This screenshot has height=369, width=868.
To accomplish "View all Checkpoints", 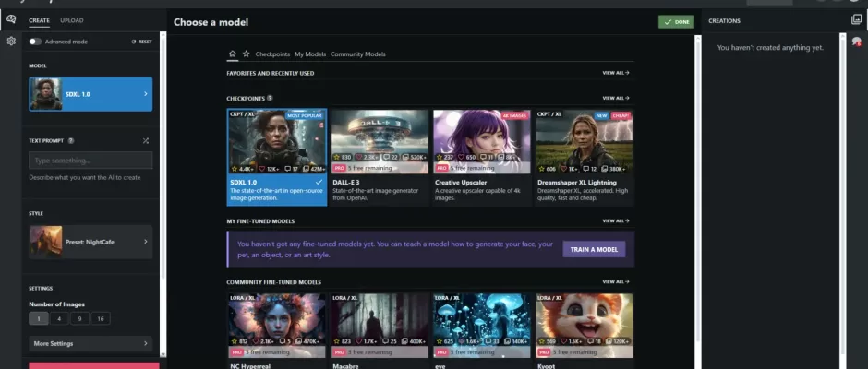I will pyautogui.click(x=616, y=98).
